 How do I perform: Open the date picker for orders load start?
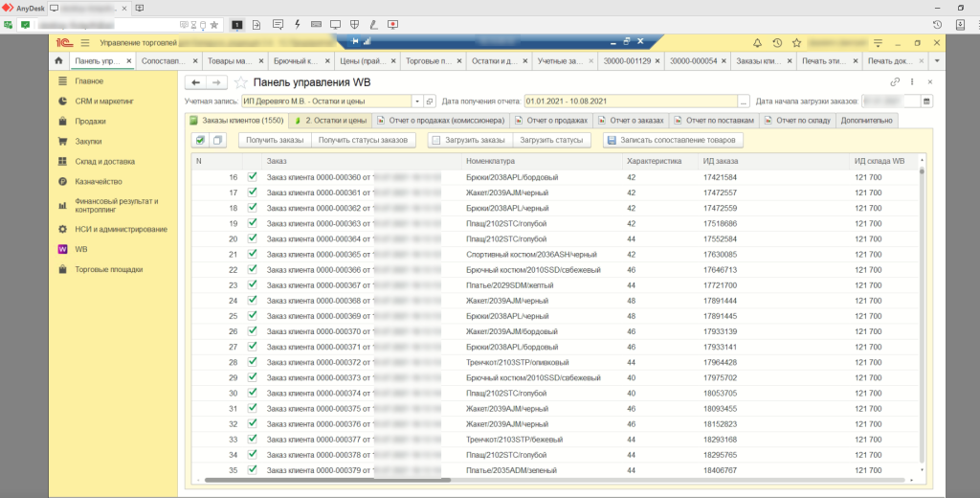[x=926, y=101]
